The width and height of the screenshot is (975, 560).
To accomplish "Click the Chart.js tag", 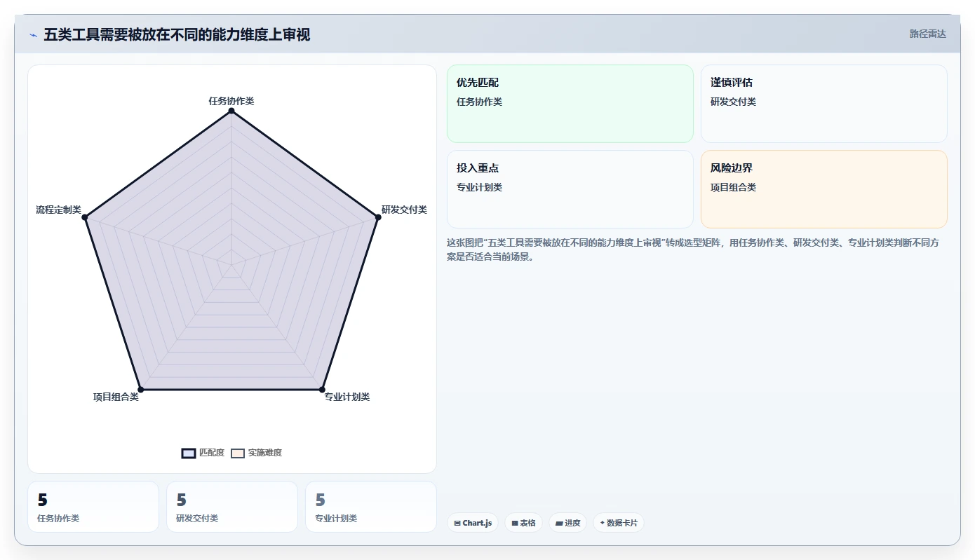I will click(x=473, y=523).
